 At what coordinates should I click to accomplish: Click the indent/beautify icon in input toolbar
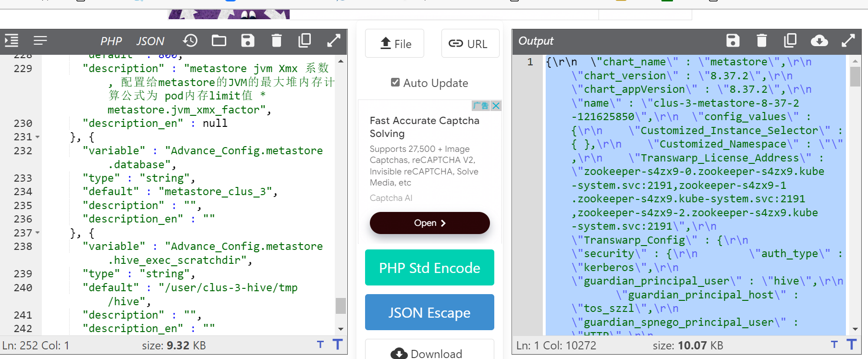pyautogui.click(x=12, y=41)
